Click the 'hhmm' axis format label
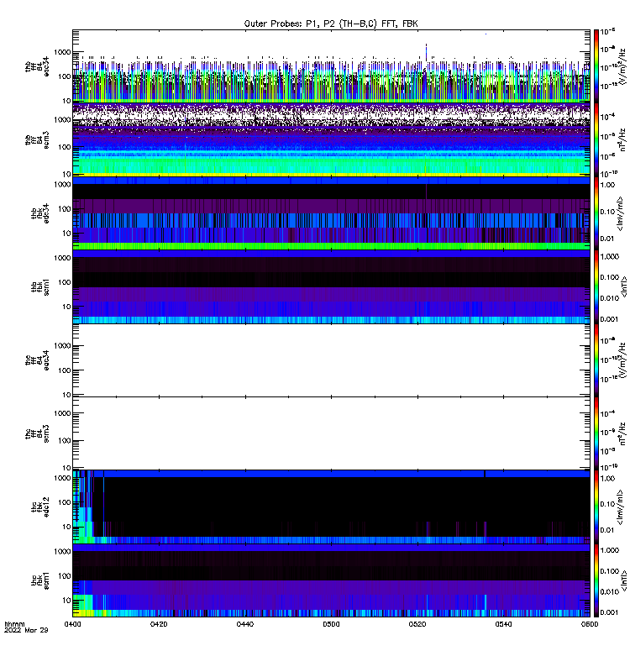630x672 pixels. 14,624
